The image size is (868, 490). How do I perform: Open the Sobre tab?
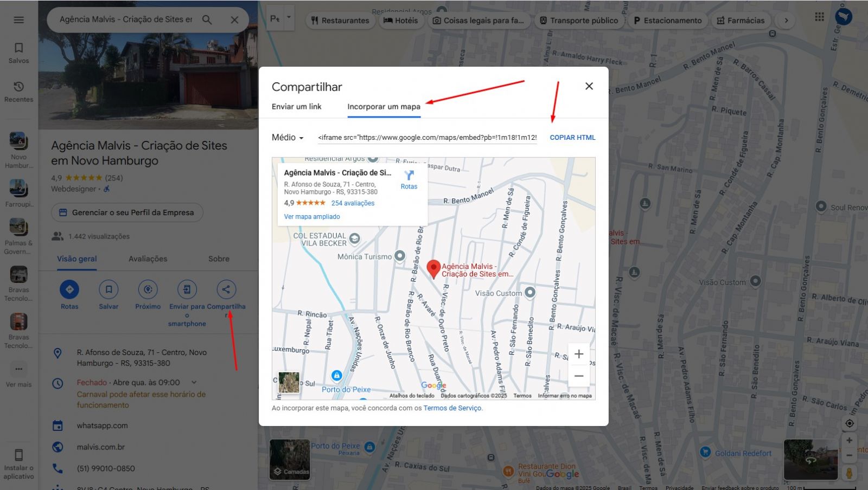[219, 259]
